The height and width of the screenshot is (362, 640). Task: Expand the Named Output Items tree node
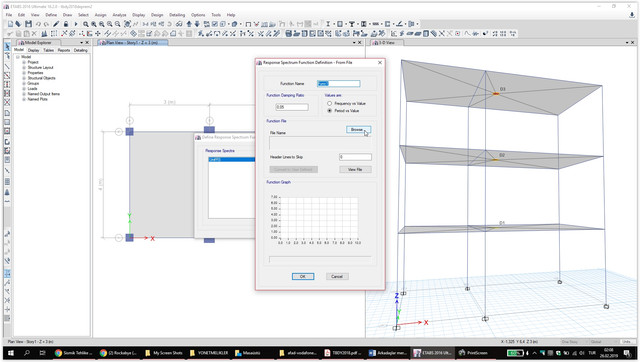pos(24,94)
